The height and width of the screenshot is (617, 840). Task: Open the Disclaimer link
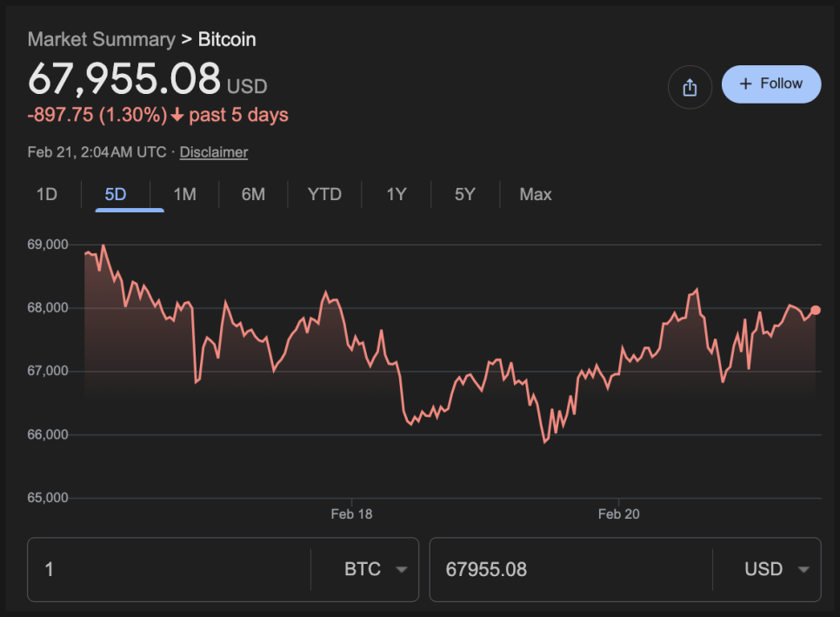coord(214,152)
